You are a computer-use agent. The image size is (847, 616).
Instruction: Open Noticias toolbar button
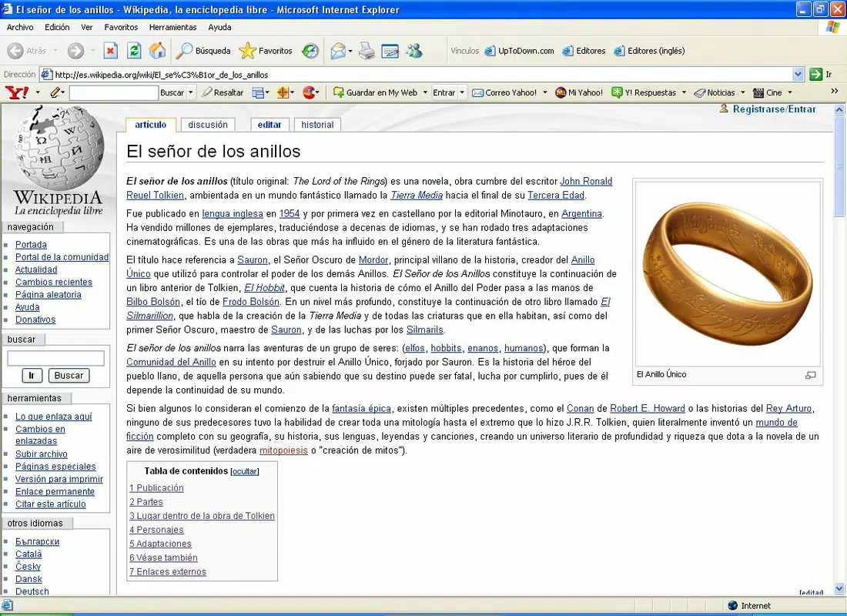(x=715, y=92)
